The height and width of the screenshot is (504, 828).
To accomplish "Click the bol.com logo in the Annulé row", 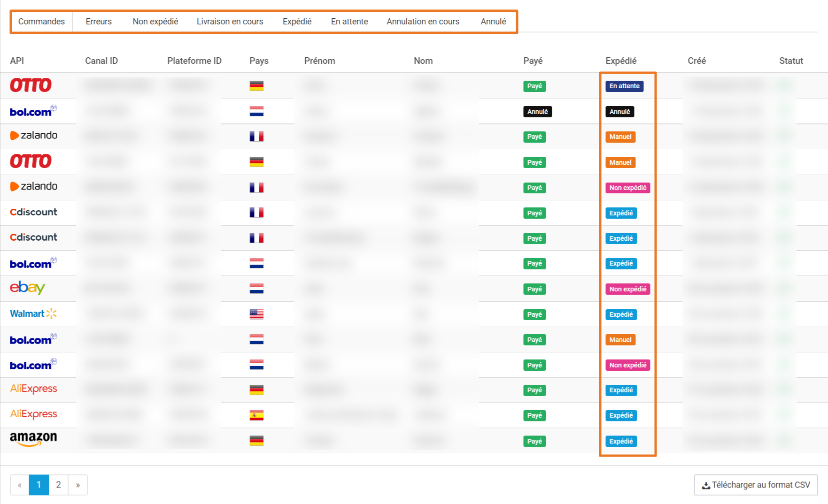I will 33,111.
